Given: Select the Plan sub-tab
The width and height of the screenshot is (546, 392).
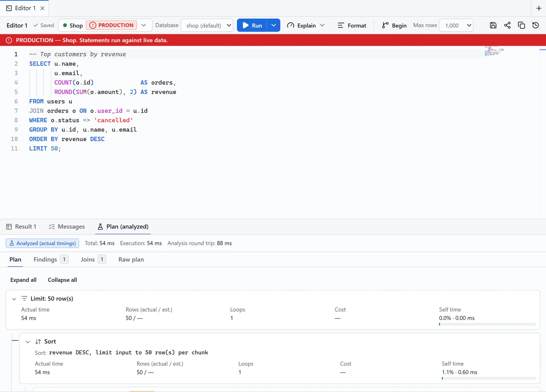Looking at the screenshot, I should coord(15,259).
